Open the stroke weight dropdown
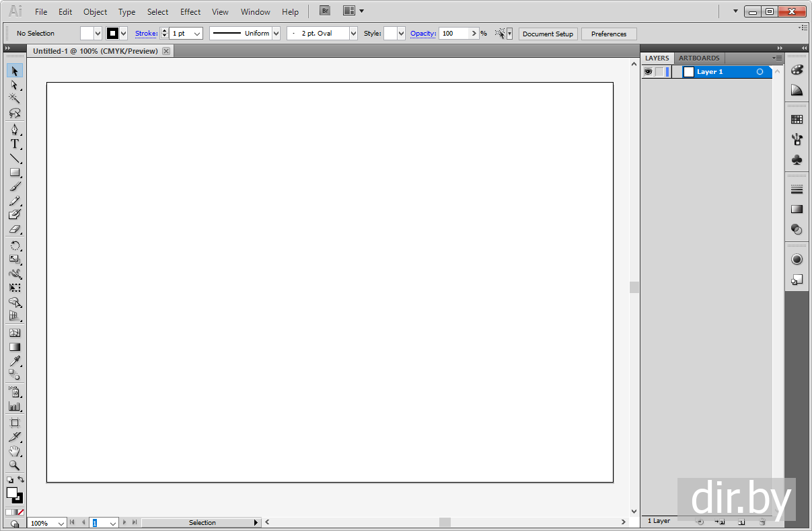 197,34
